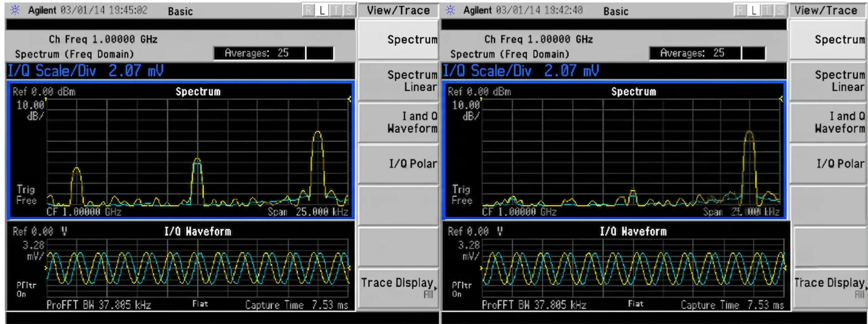This screenshot has height=324, width=868.
Task: Click 3.28 mV/ scale on right waveform
Action: [469, 251]
